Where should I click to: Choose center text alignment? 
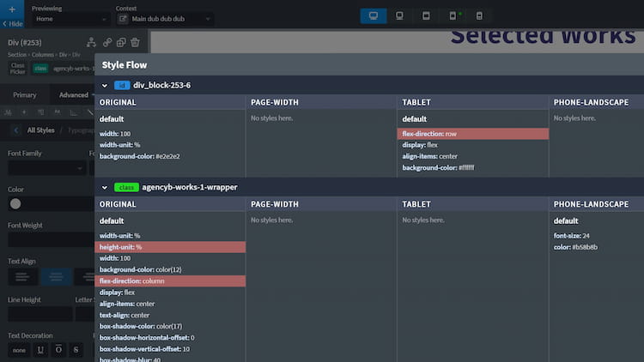tap(57, 277)
